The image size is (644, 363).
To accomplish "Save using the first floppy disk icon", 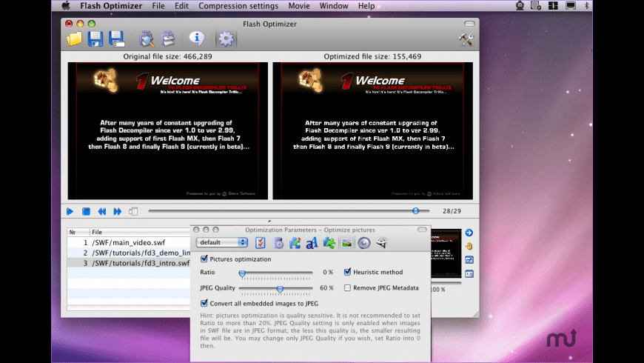I will [x=95, y=39].
